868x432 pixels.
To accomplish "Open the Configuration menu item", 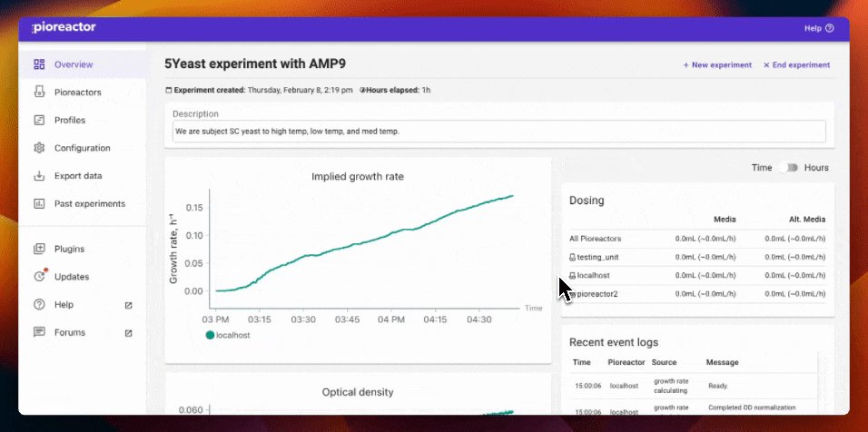I will [x=83, y=148].
